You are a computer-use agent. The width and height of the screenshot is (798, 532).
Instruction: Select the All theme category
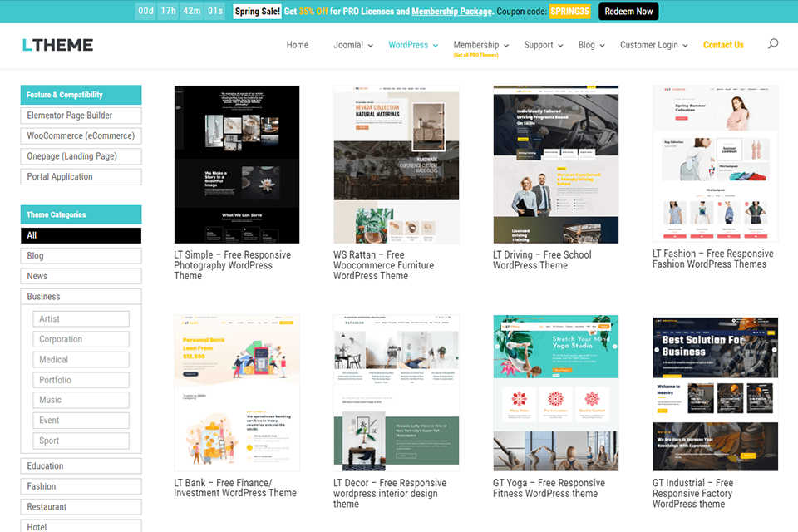point(81,235)
